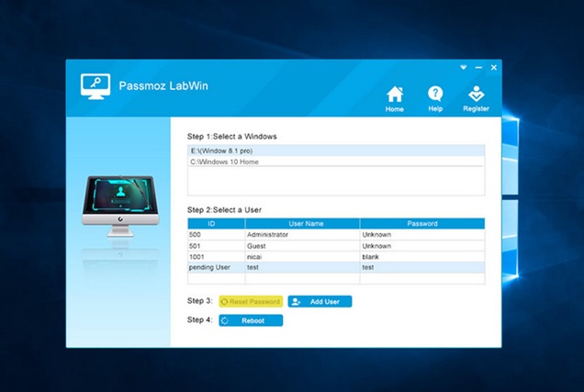Viewport: 584px width, 392px height.
Task: Open the Help icon
Action: click(x=435, y=97)
